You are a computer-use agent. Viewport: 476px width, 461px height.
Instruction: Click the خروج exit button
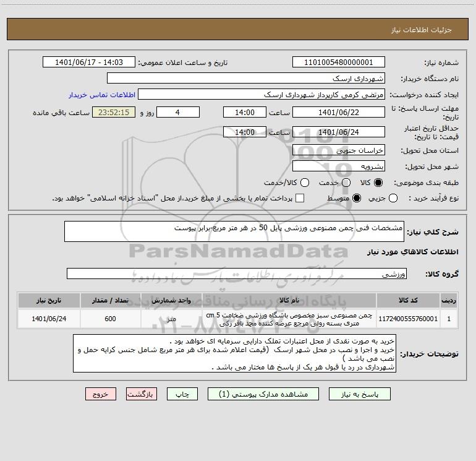101,394
